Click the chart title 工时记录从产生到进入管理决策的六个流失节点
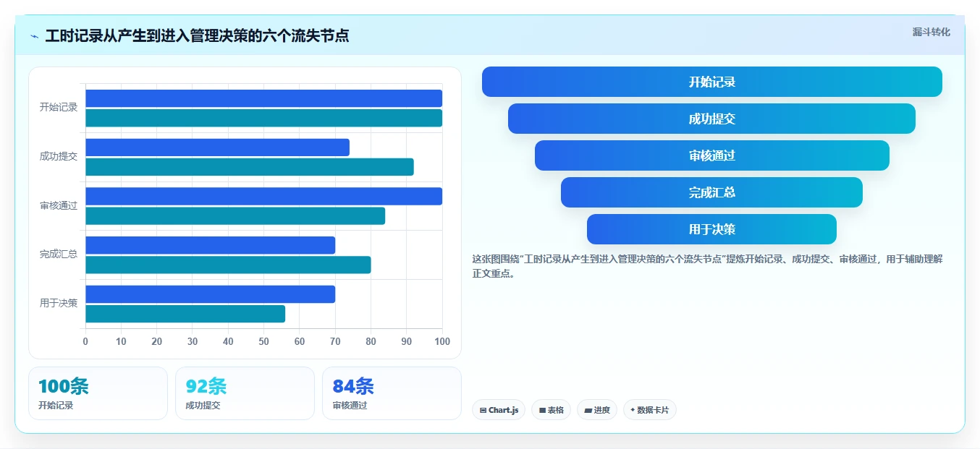This screenshot has width=980, height=449. tap(197, 35)
